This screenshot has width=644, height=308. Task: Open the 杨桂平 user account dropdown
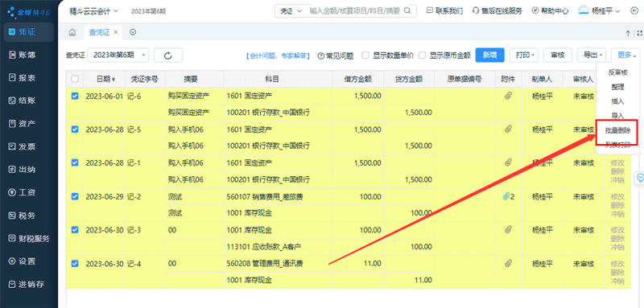coord(599,11)
